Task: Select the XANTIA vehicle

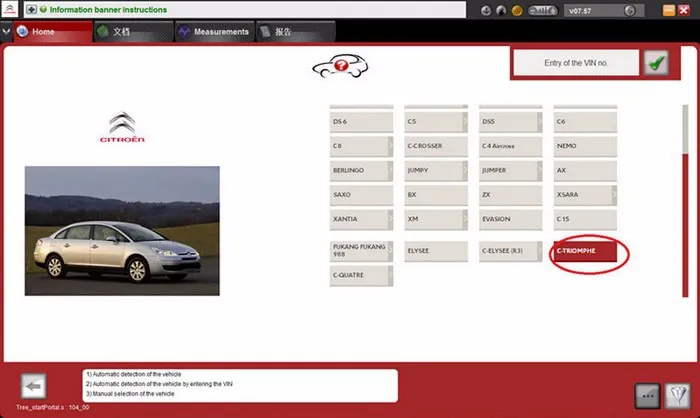Action: [x=361, y=219]
